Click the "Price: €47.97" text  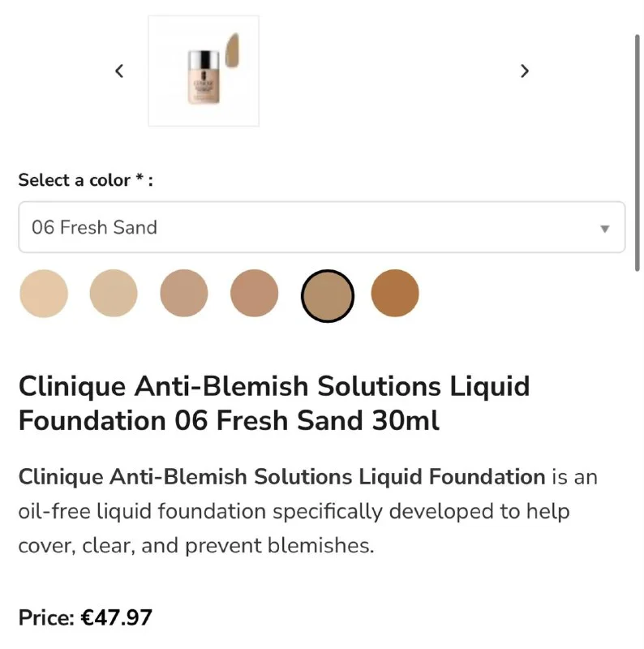(85, 618)
